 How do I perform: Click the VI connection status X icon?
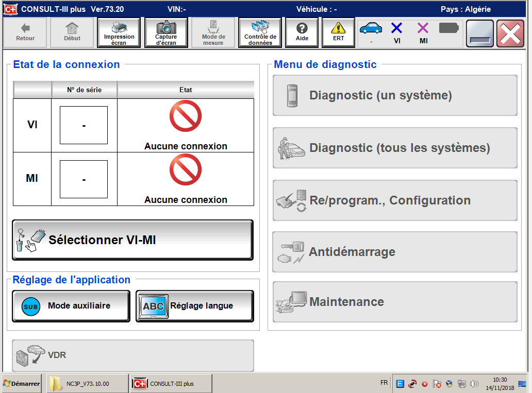point(396,28)
